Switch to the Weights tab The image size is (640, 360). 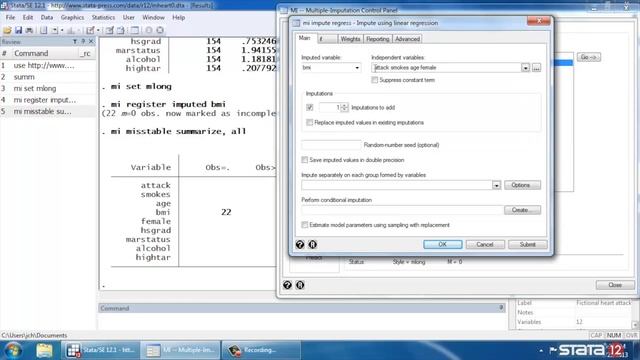click(x=350, y=39)
